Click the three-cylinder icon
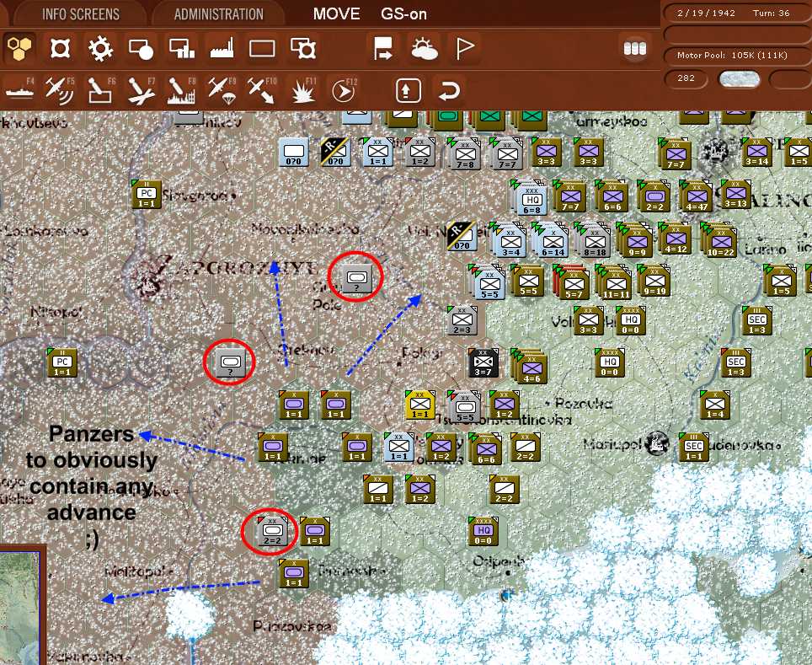This screenshot has height=665, width=812. (635, 49)
